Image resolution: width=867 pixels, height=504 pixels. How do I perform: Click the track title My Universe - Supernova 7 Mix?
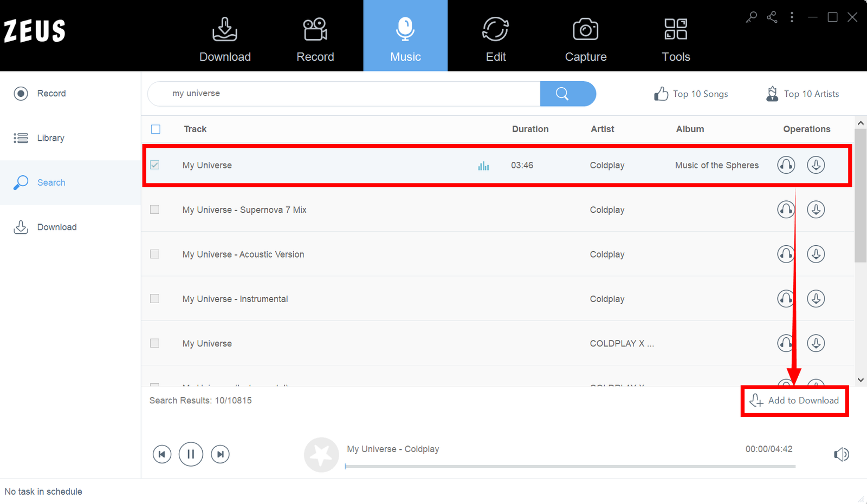(244, 210)
